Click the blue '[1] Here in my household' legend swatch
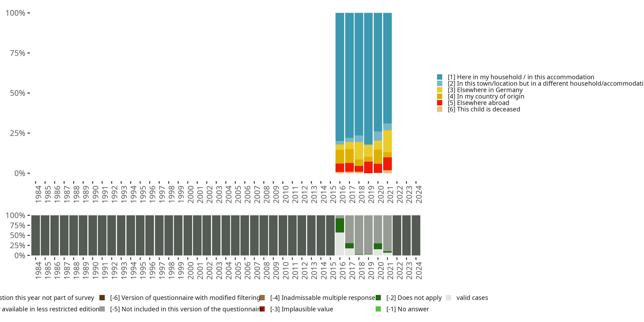This screenshot has width=644, height=322. 439,77
